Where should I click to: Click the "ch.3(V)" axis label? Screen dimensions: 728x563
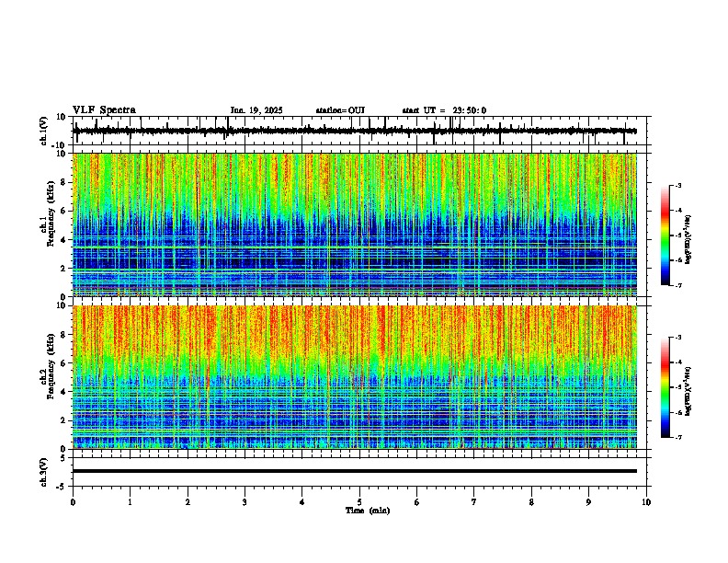(44, 472)
